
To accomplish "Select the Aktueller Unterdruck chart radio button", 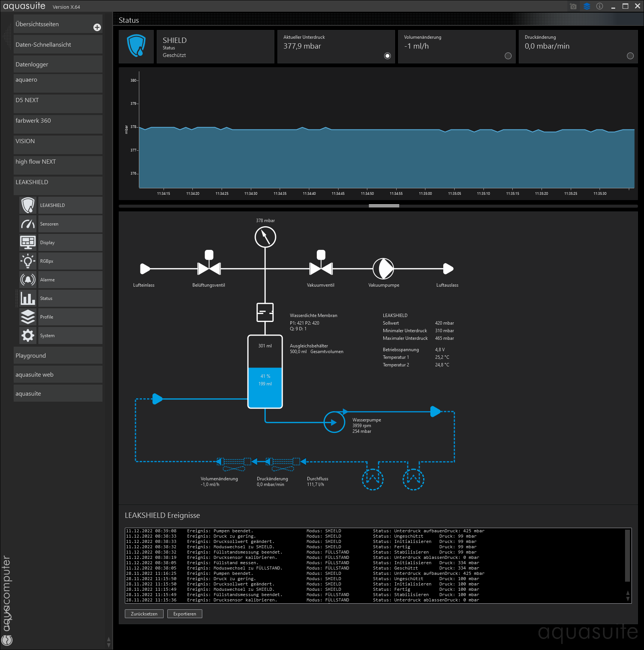I will tap(387, 56).
